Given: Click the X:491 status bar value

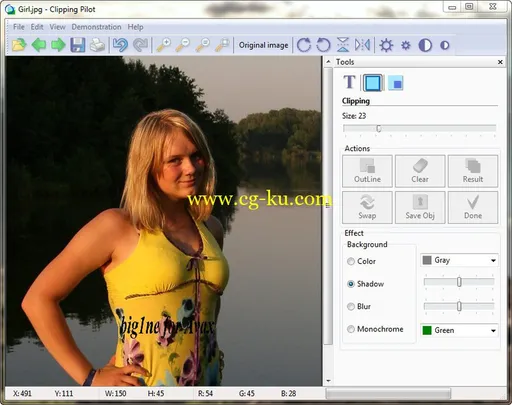Looking at the screenshot, I should tap(22, 394).
